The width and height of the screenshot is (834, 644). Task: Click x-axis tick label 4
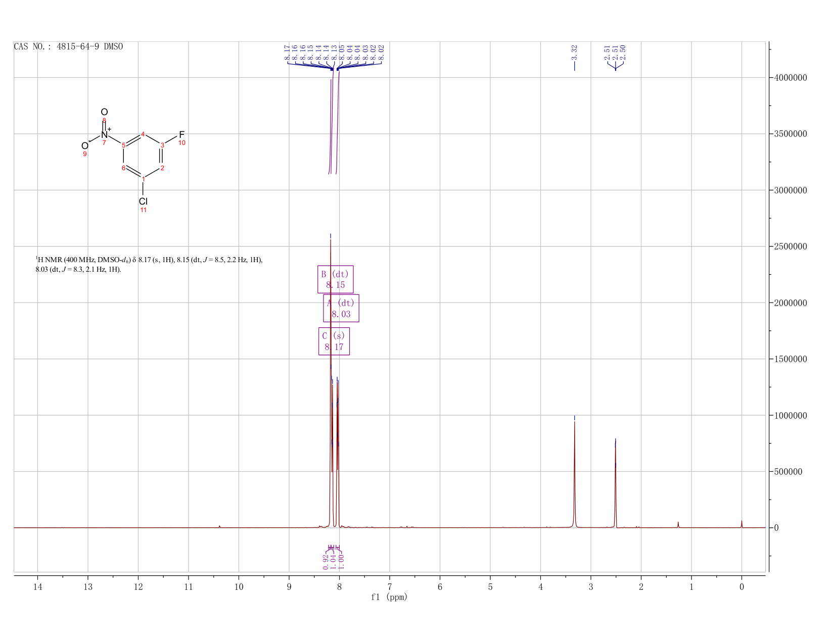click(540, 586)
